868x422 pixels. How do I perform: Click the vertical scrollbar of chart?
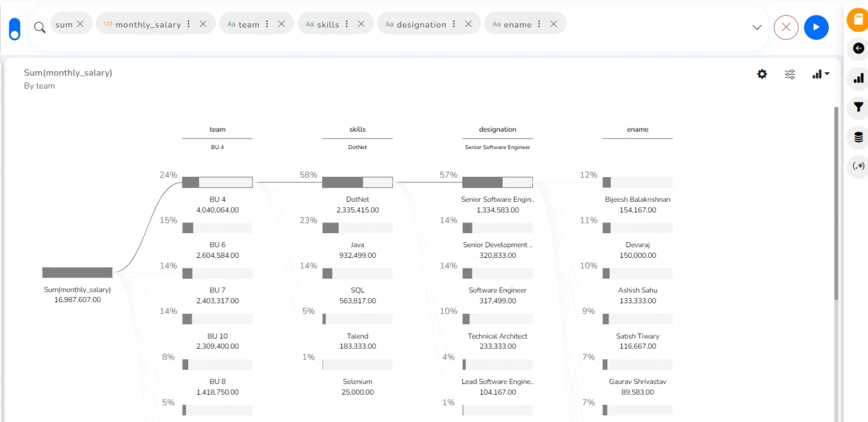[836, 205]
